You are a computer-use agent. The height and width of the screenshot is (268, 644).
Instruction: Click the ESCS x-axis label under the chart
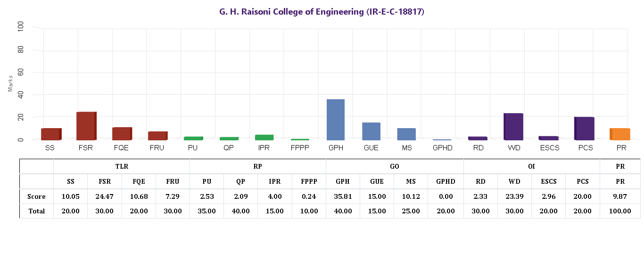click(x=549, y=148)
